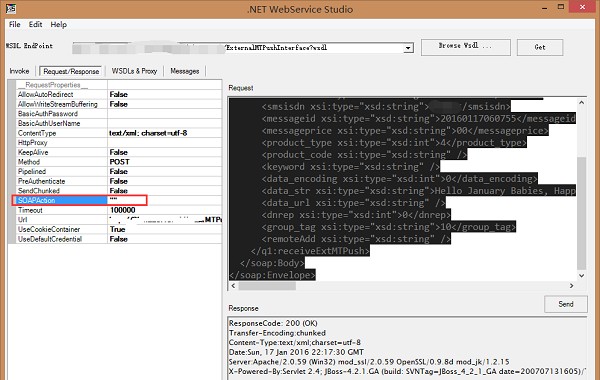600x380 pixels.
Task: Switch to the WSDLs & Proxy tab
Action: pos(134,71)
